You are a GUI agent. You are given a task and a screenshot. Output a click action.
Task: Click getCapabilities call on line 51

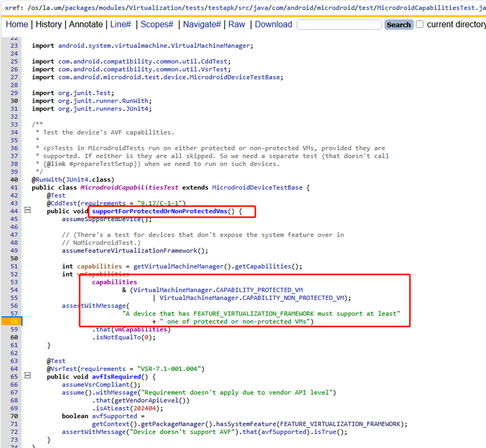(263, 266)
